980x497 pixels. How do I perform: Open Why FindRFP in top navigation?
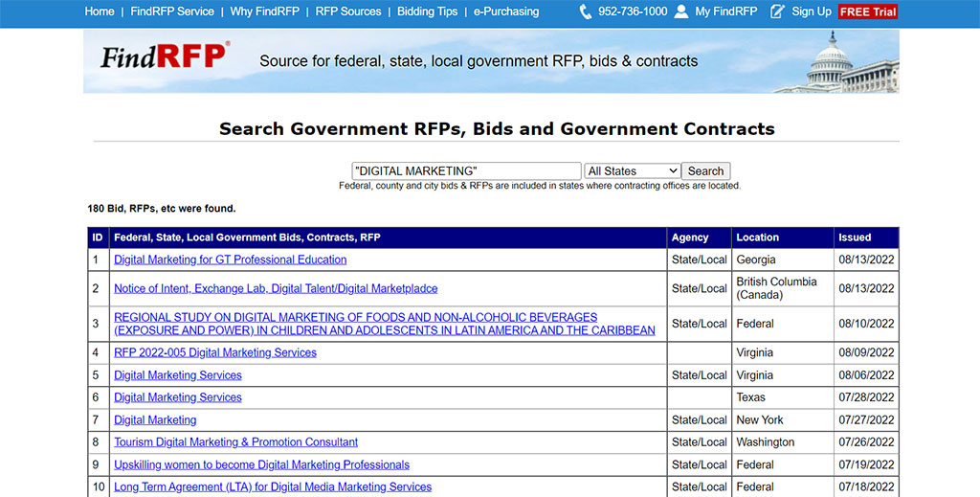264,11
